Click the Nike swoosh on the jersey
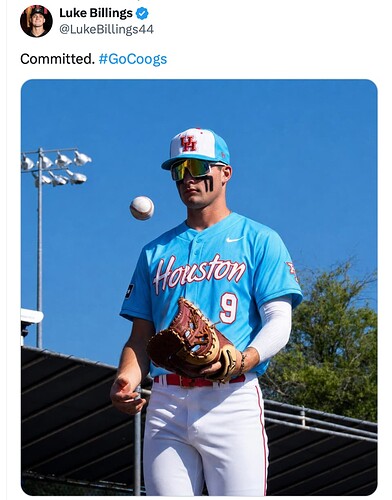Screen dimensions: 392x500 tap(234, 239)
